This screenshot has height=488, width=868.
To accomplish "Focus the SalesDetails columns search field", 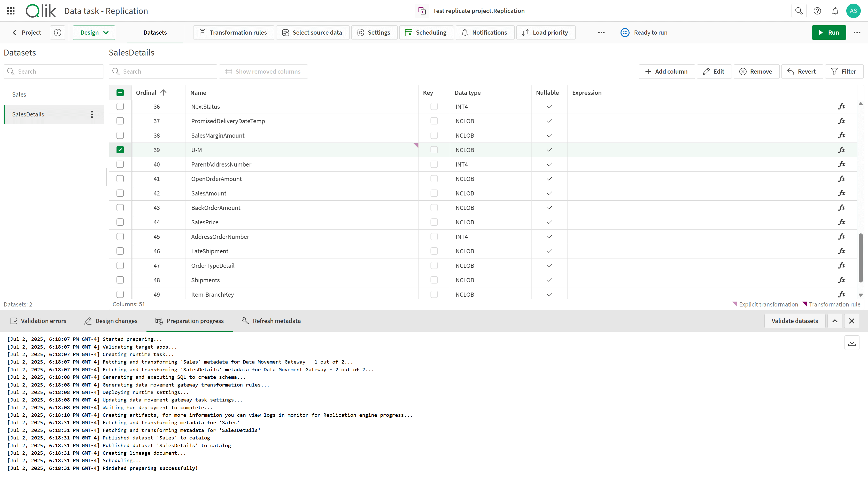I will click(163, 72).
